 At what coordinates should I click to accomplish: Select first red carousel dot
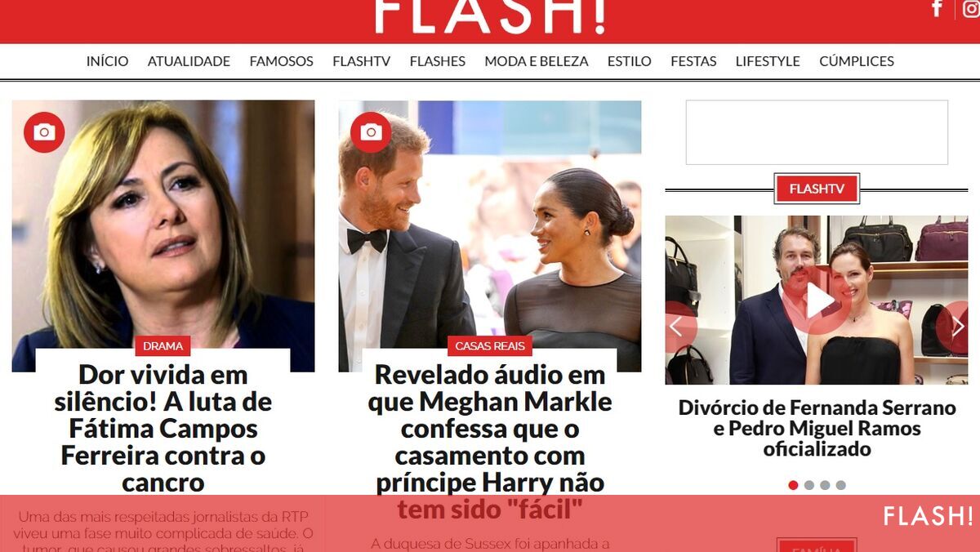coord(793,485)
